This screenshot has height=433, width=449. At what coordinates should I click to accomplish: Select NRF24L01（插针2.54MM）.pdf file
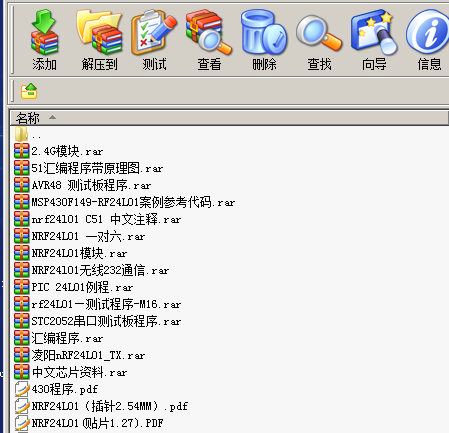point(101,406)
